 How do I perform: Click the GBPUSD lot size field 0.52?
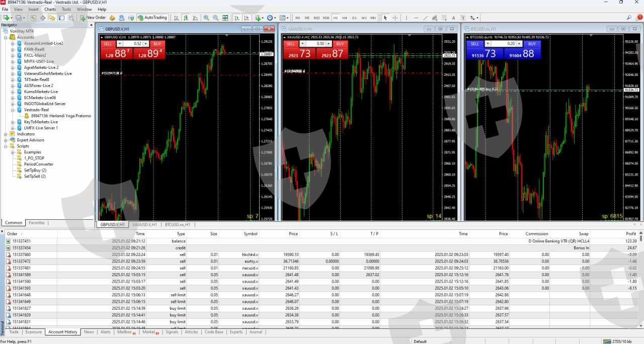[132, 44]
